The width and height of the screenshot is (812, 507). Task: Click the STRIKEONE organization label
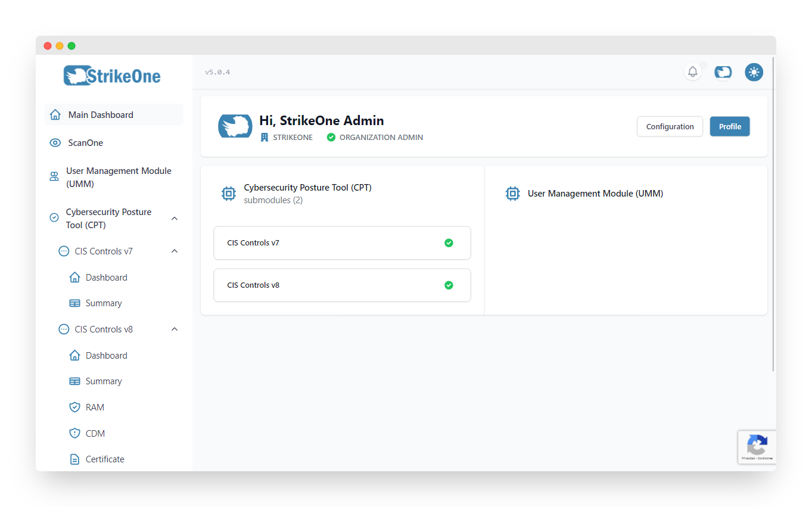293,137
